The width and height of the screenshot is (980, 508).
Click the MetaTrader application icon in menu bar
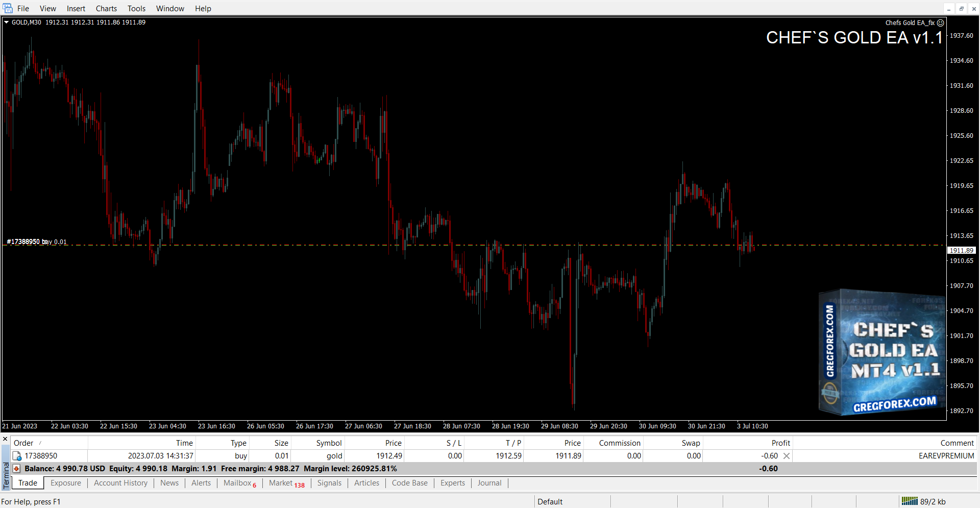coord(8,8)
